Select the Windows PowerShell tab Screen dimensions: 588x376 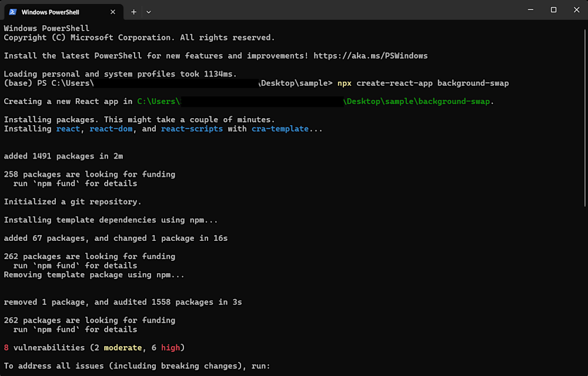click(64, 12)
